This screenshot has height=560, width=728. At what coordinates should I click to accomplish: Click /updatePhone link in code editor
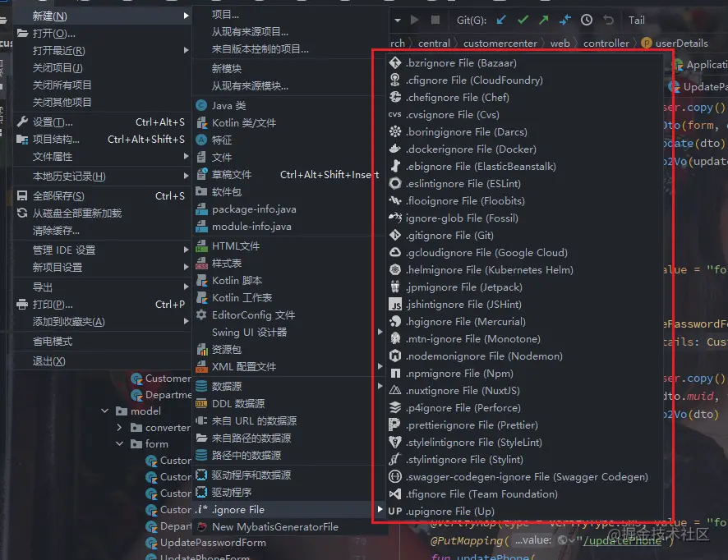click(x=622, y=540)
